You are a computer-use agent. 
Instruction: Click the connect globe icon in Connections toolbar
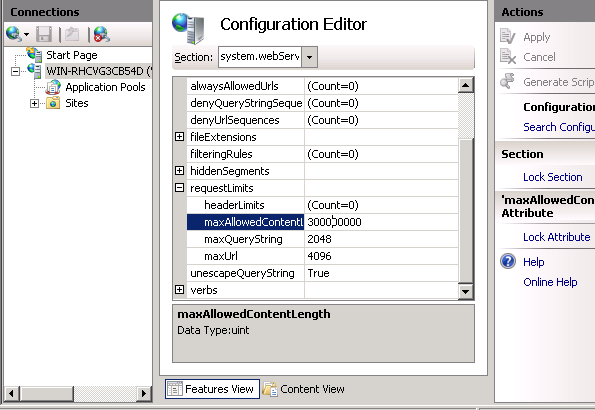(x=13, y=34)
